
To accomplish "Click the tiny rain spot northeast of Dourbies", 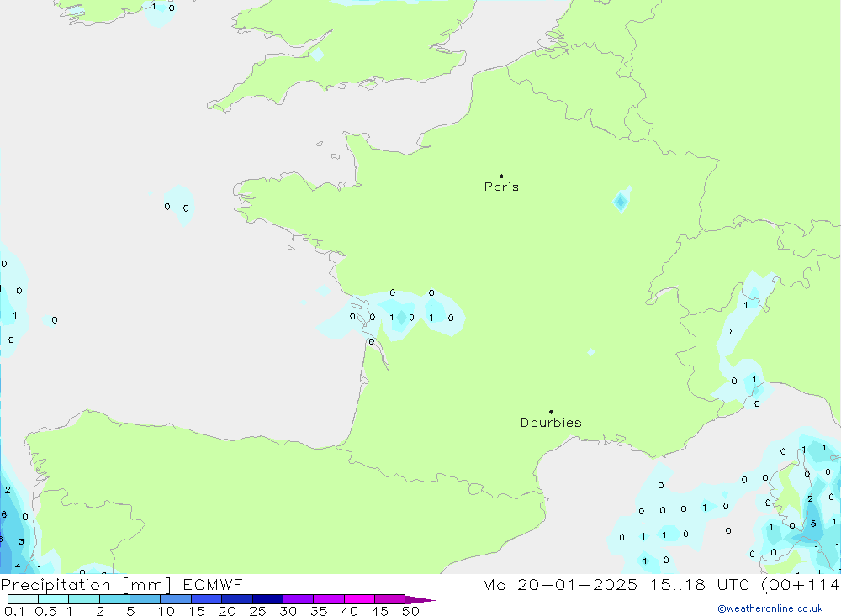I will (591, 352).
